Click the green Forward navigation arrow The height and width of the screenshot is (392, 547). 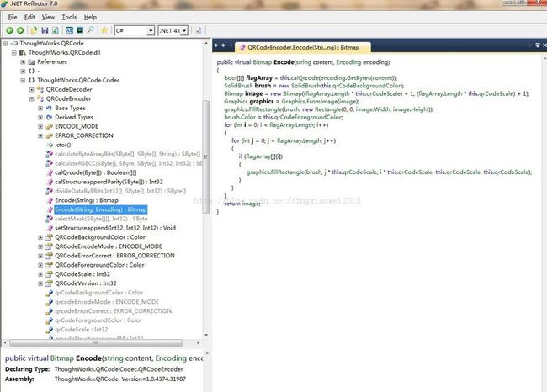tap(20, 30)
